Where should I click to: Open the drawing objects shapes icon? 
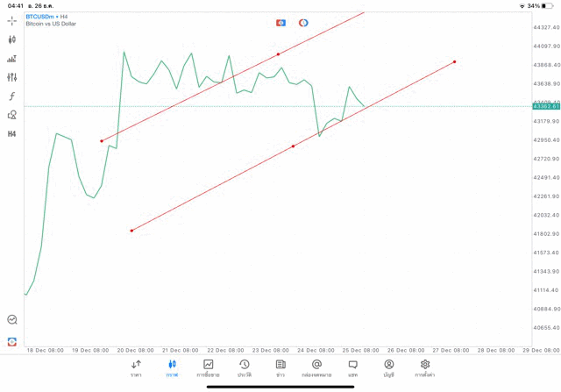point(12,115)
